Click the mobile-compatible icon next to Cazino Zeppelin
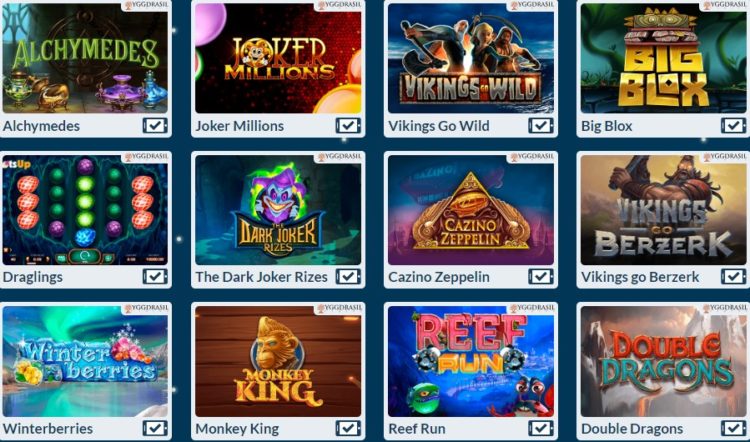This screenshot has width=750, height=442. pos(541,276)
